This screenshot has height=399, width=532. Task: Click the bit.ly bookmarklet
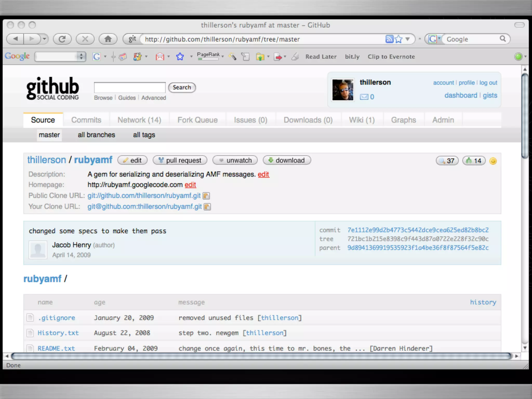tap(352, 57)
